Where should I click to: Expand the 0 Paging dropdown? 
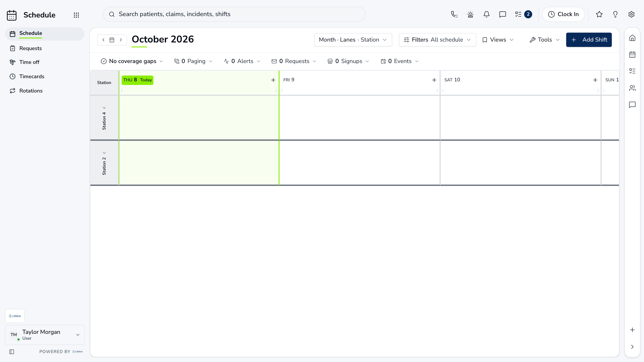[x=193, y=61]
